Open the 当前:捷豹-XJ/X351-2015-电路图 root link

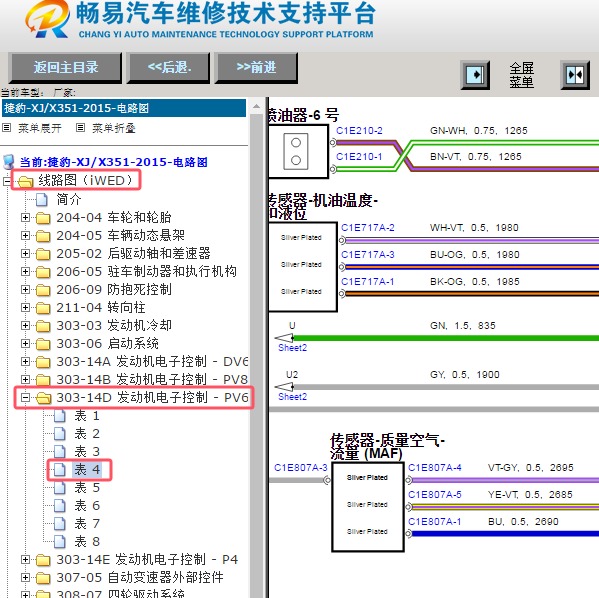pyautogui.click(x=113, y=162)
